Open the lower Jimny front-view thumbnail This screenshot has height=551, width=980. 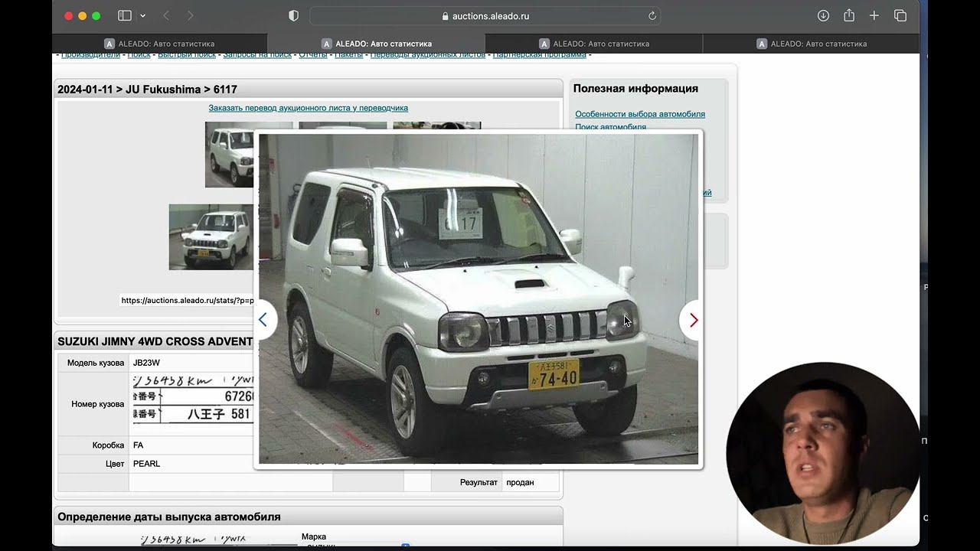[211, 237]
